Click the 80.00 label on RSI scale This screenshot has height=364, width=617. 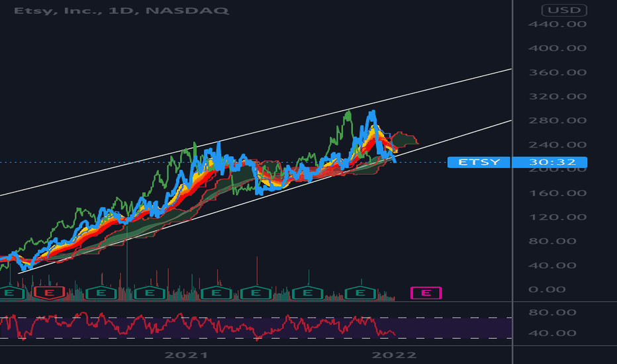(x=553, y=312)
